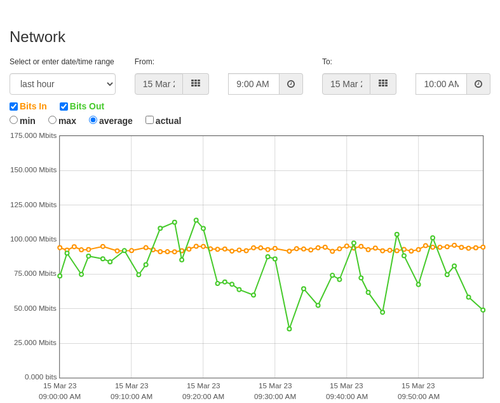
Task: Click the '125.000 Mbits' axis label
Action: [x=33, y=205]
